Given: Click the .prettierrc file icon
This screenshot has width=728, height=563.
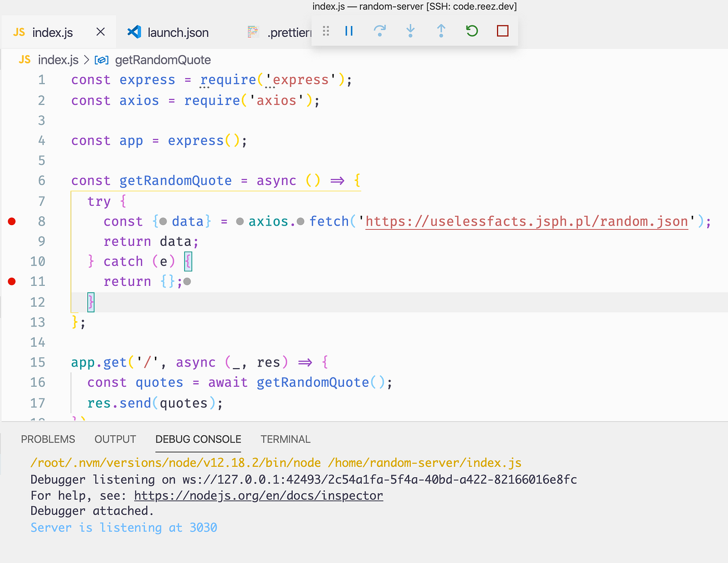Looking at the screenshot, I should [253, 32].
